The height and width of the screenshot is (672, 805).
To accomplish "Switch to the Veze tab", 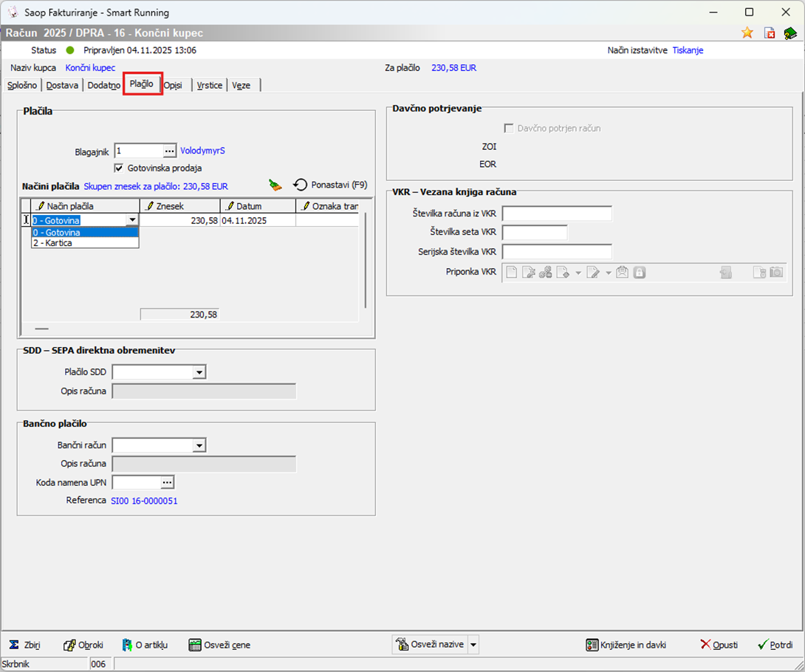I will pyautogui.click(x=241, y=85).
